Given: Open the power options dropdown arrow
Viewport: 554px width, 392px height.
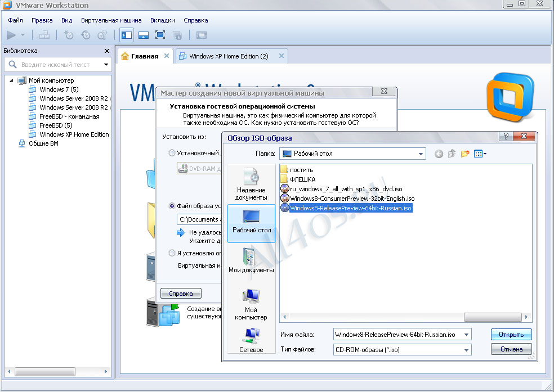Looking at the screenshot, I should pyautogui.click(x=23, y=35).
